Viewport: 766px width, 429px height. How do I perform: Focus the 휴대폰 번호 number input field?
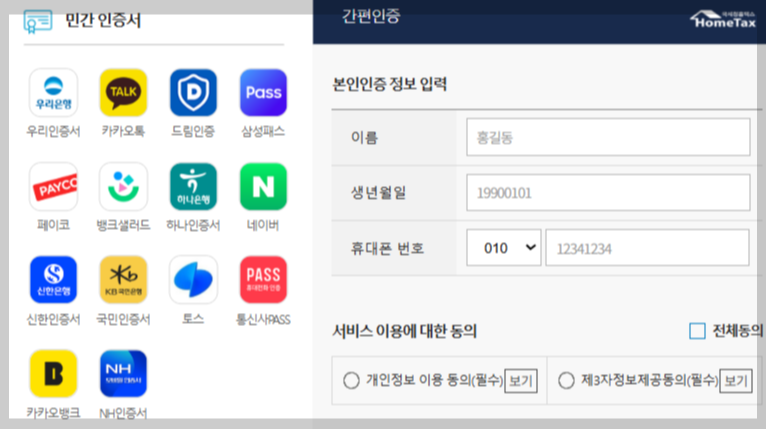[x=647, y=248]
